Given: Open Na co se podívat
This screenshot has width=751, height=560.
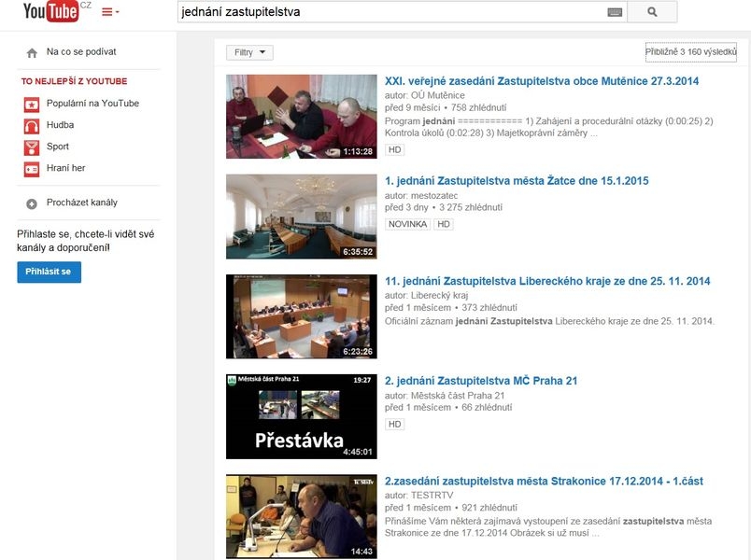Looking at the screenshot, I should pos(81,51).
